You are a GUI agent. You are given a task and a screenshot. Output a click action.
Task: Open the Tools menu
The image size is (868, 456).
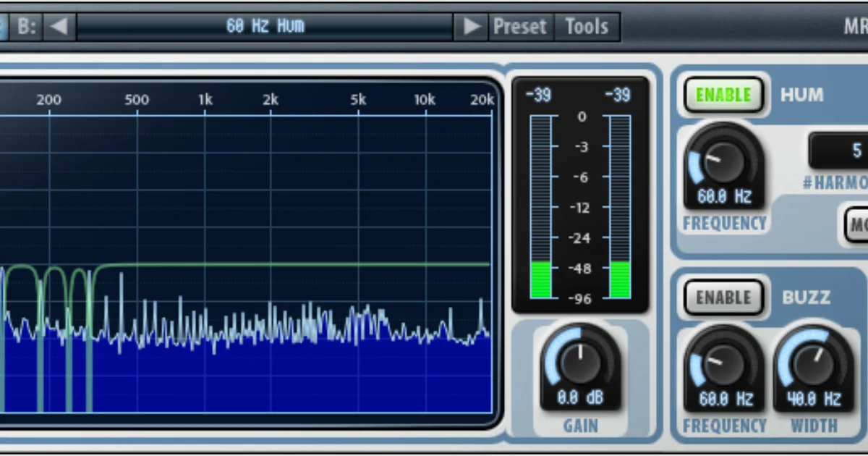click(x=587, y=28)
